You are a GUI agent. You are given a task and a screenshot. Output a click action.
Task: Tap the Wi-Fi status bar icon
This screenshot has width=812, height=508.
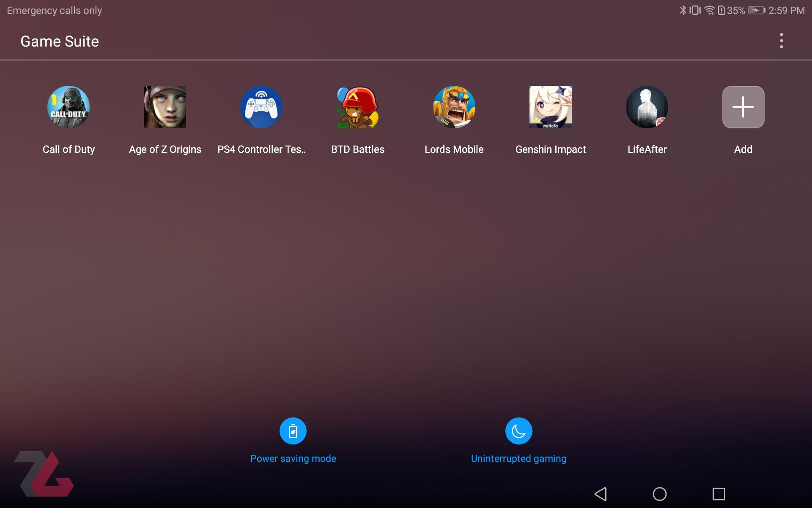tap(710, 10)
